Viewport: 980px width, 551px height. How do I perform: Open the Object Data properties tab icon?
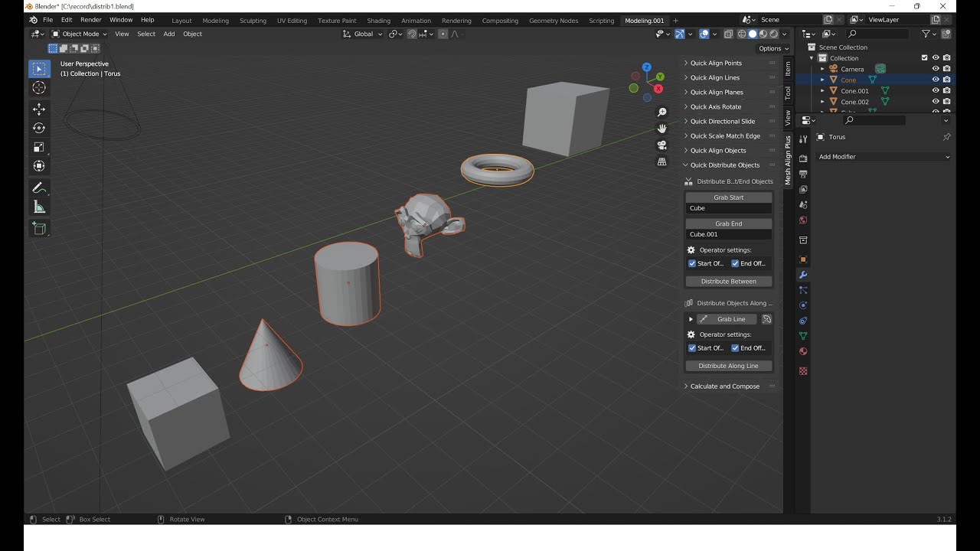803,336
